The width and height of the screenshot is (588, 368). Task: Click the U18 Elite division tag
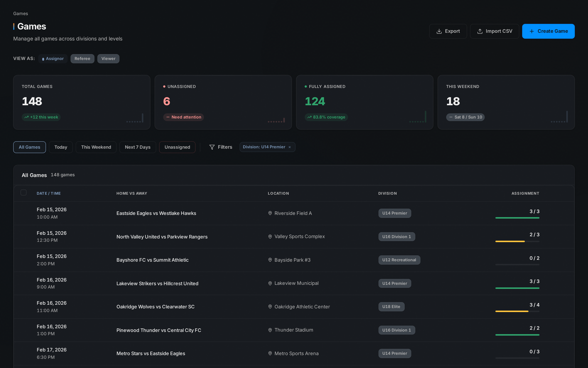pos(391,307)
